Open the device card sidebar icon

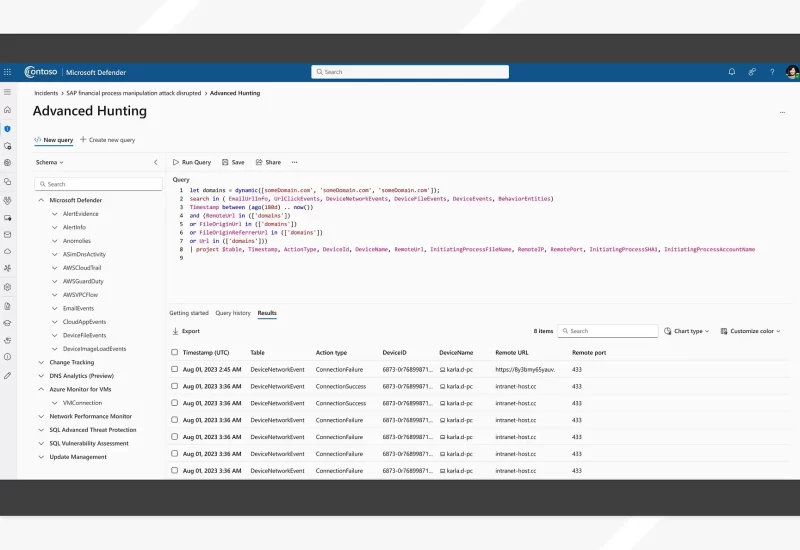click(x=7, y=218)
